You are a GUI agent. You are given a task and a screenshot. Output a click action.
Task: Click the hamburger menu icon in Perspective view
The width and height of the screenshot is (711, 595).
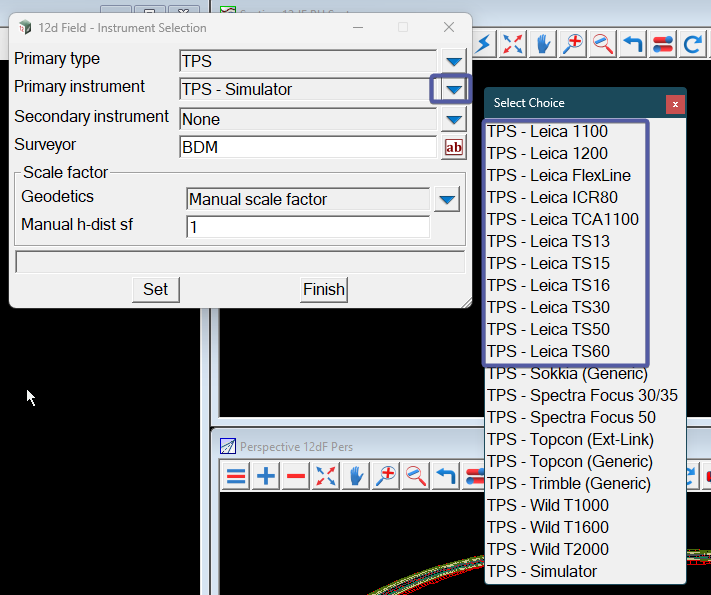236,476
